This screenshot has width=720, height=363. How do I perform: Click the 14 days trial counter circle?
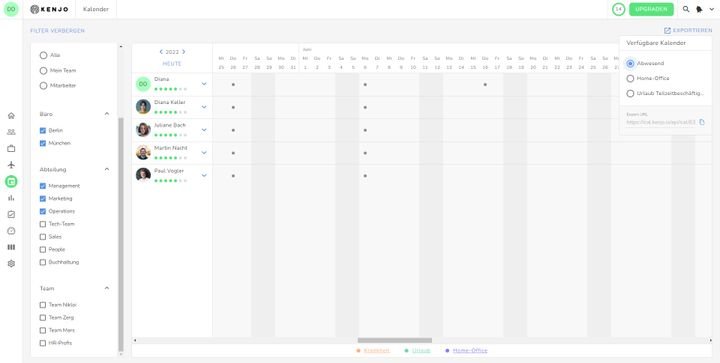click(619, 9)
